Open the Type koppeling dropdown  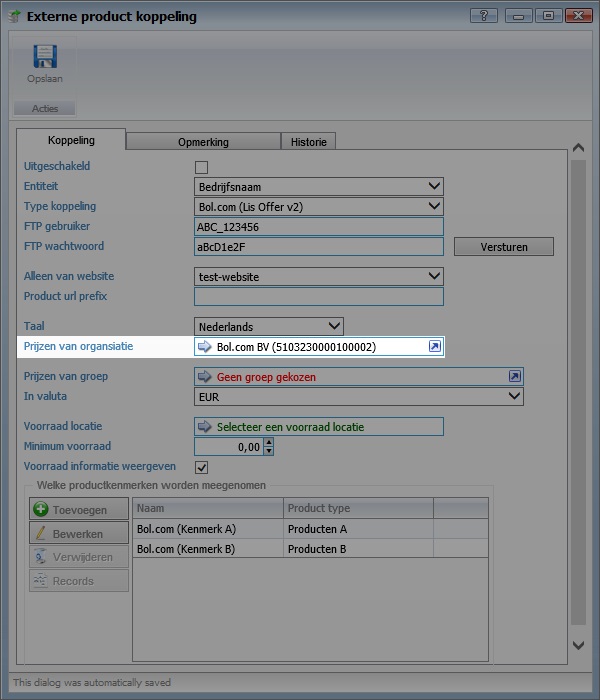(433, 206)
